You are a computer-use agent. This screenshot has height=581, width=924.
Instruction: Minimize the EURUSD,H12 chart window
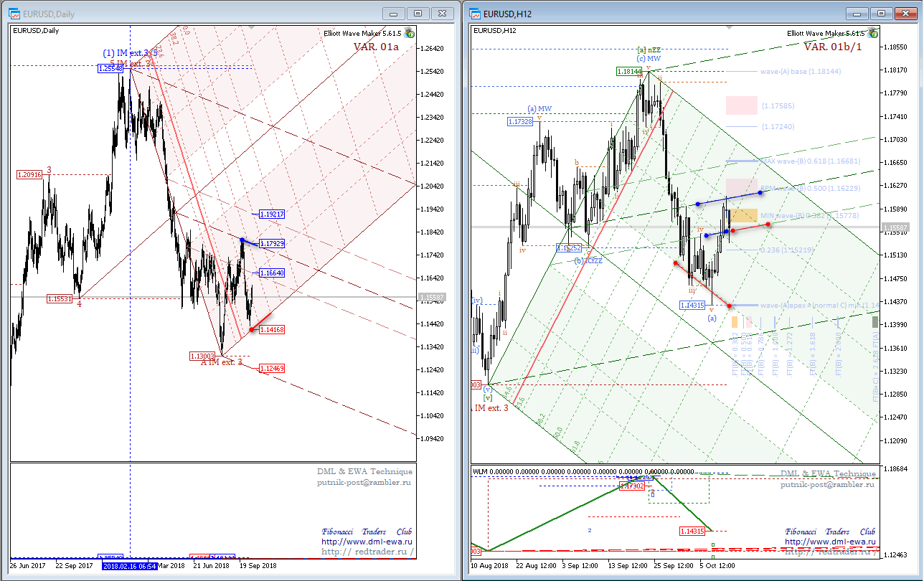click(857, 13)
